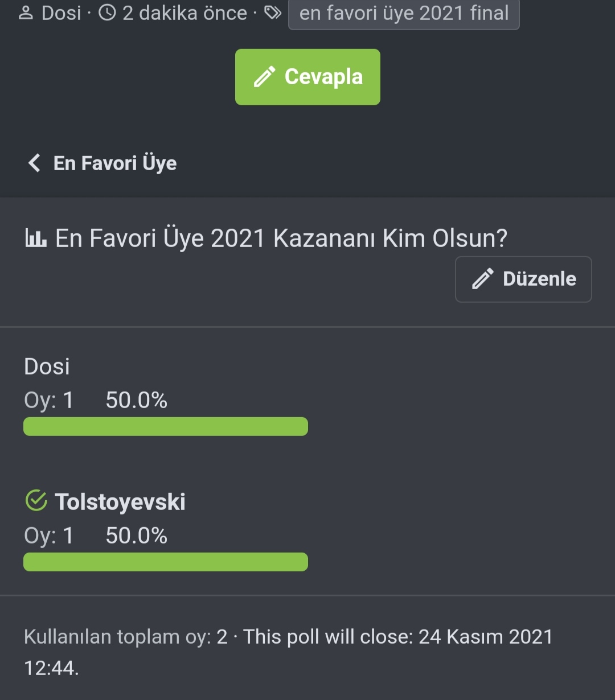Click Tolstoyevski's green vote result bar
The height and width of the screenshot is (700, 615).
coord(165,562)
